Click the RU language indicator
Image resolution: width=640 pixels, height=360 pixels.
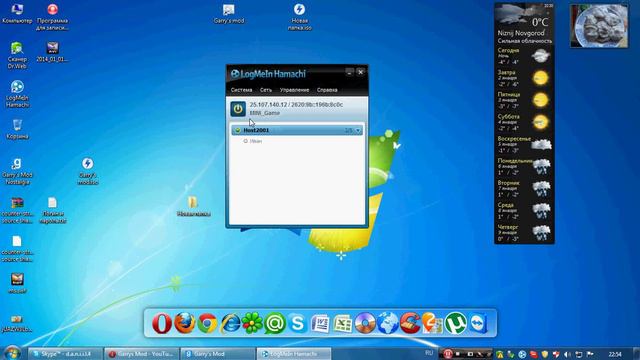coord(429,353)
